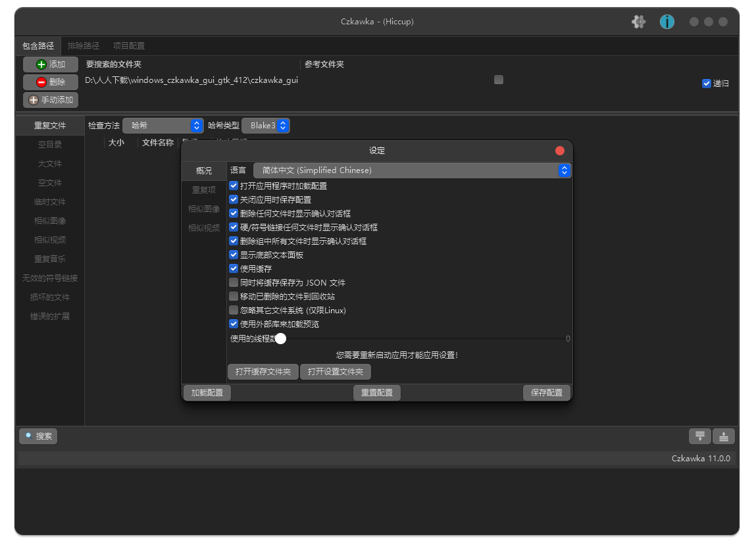Enable 移动已删除的文件到回收站 checkbox

pyautogui.click(x=234, y=296)
